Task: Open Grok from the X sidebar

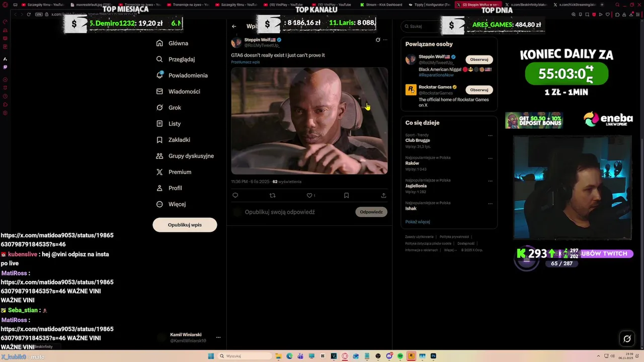Action: click(x=169, y=108)
